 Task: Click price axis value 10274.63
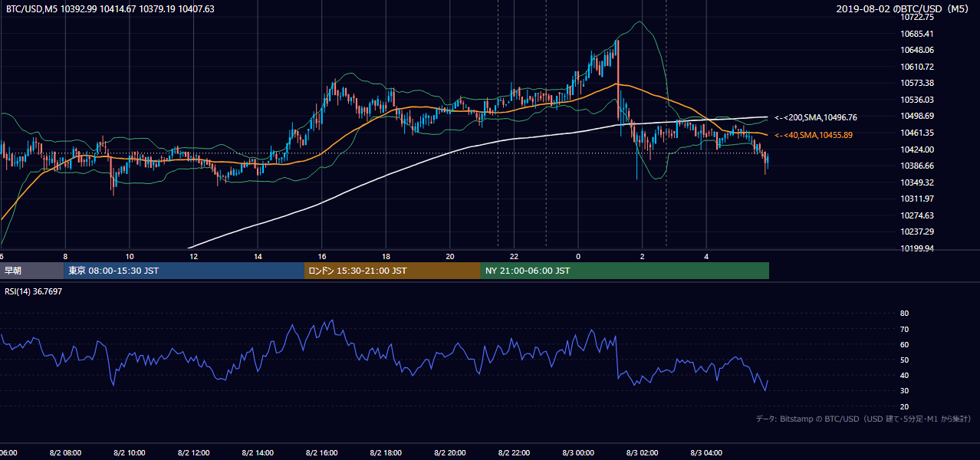point(918,215)
